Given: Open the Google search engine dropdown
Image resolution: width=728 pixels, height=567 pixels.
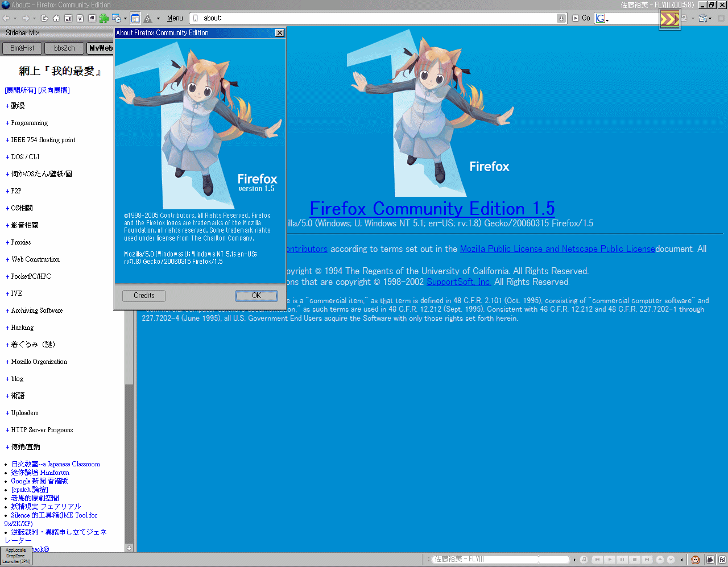Looking at the screenshot, I should (x=602, y=18).
